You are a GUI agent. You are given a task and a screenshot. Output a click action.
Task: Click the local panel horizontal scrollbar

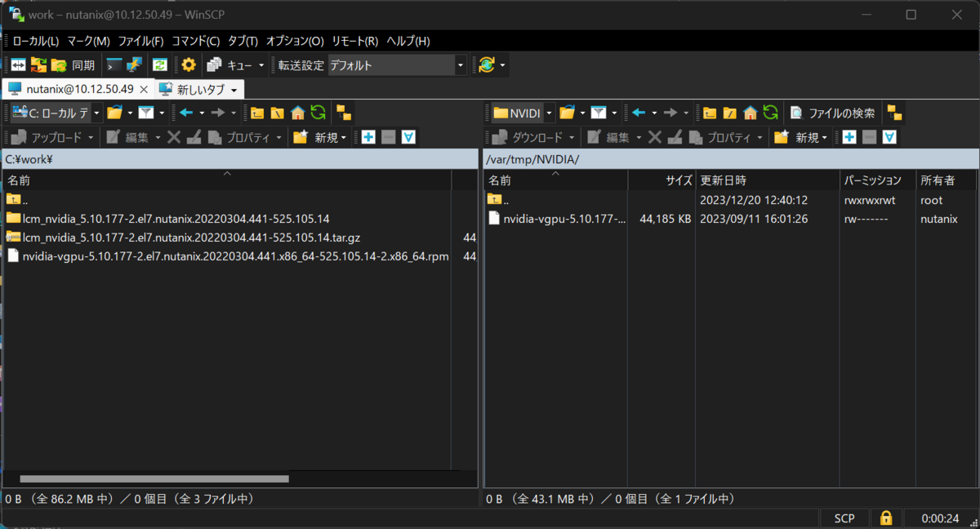[154, 479]
